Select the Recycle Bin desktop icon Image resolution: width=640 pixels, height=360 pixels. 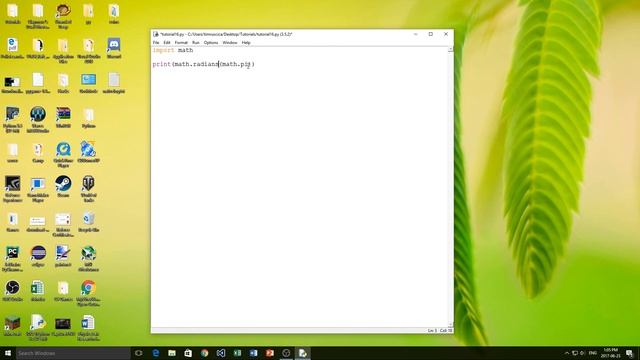(x=89, y=222)
